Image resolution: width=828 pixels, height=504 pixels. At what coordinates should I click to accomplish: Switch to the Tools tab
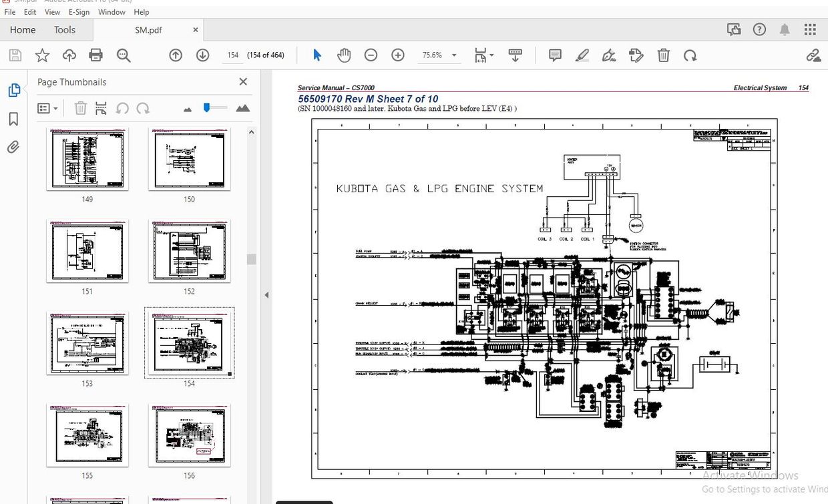coord(64,29)
